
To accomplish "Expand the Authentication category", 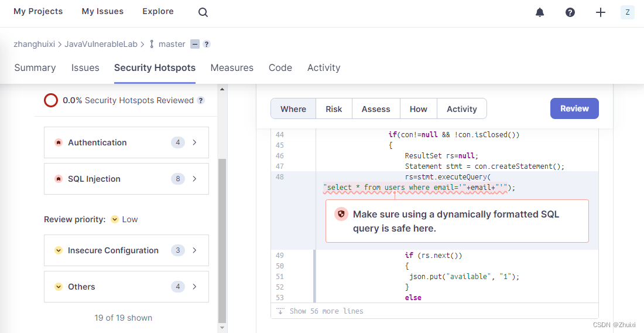I will pos(126,142).
